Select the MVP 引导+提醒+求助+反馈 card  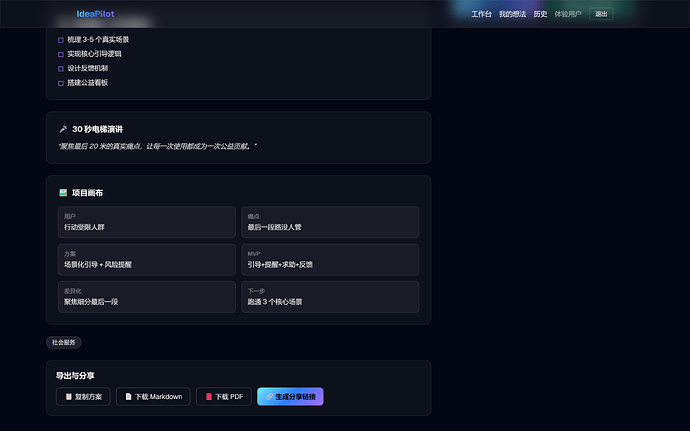330,259
